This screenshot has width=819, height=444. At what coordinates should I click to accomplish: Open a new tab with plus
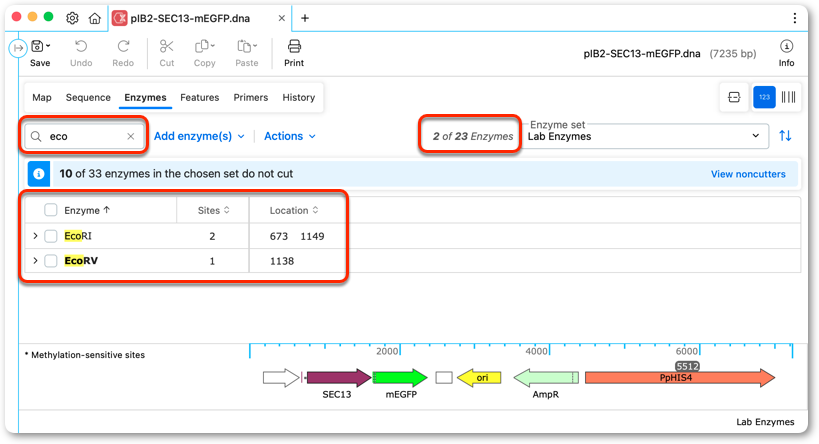click(305, 18)
